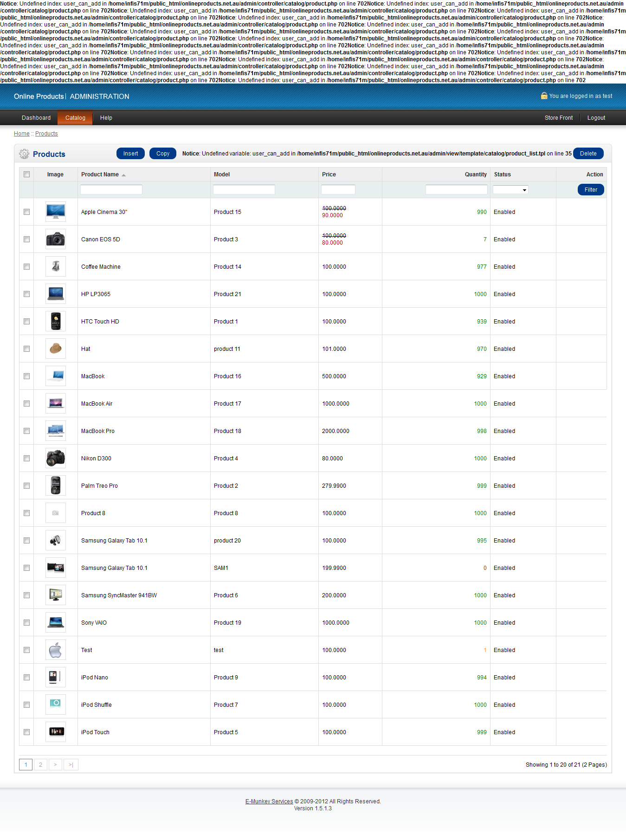Image resolution: width=626 pixels, height=840 pixels.
Task: Click the Sony VAIO laptop thumbnail
Action: (x=56, y=622)
